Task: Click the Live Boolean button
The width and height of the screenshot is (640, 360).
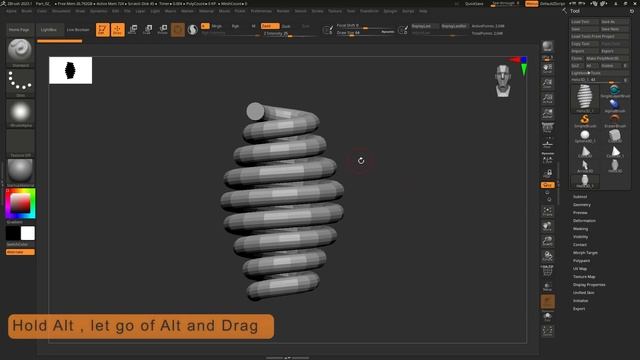Action: pos(78,30)
